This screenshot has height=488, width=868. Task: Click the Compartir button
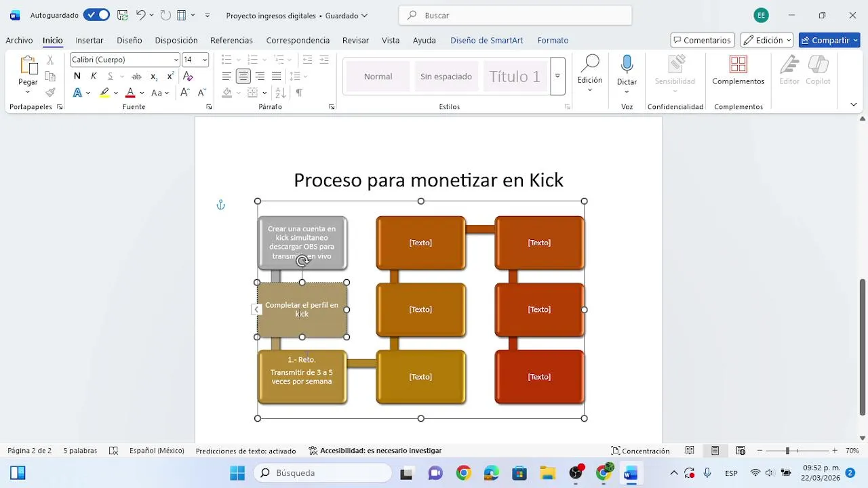(x=829, y=40)
